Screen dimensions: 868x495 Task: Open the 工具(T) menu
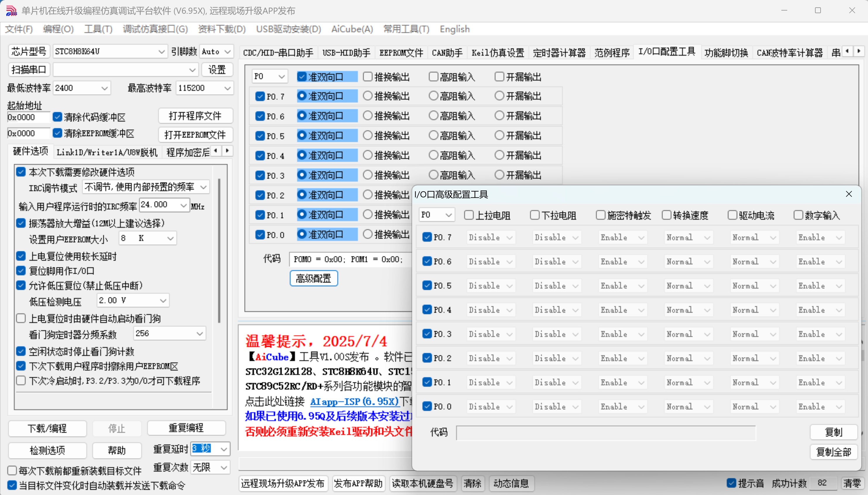[98, 29]
